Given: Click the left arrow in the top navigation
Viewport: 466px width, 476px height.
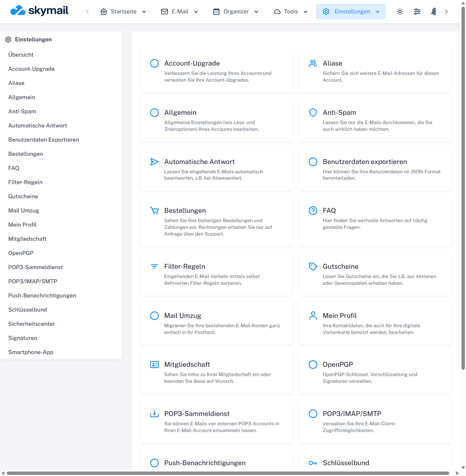Looking at the screenshot, I should pyautogui.click(x=88, y=12).
